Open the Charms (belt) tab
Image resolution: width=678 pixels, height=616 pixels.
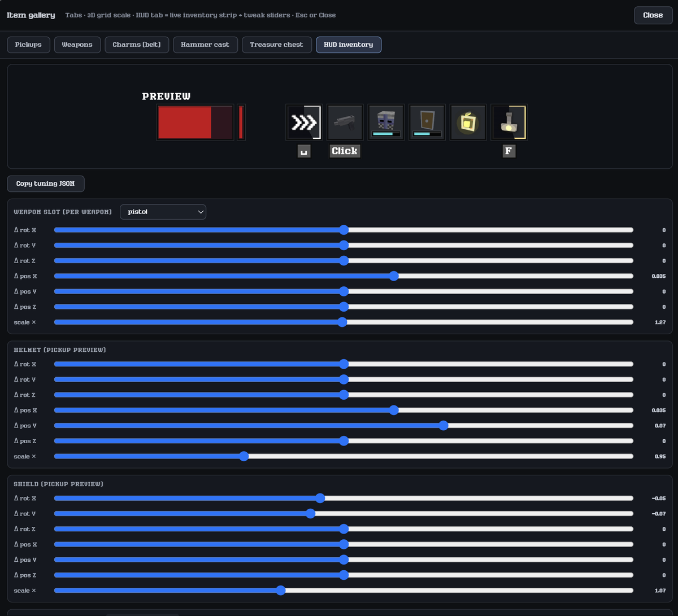point(137,45)
